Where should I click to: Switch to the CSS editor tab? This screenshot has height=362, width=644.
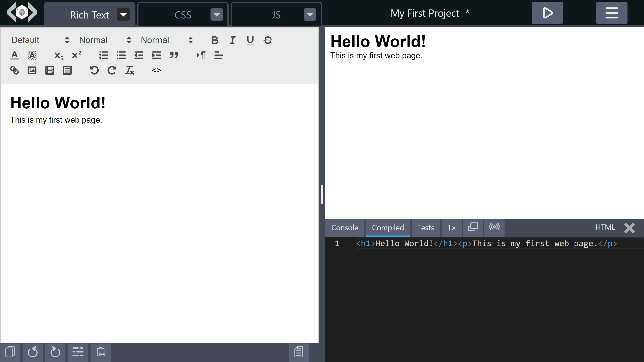click(183, 15)
